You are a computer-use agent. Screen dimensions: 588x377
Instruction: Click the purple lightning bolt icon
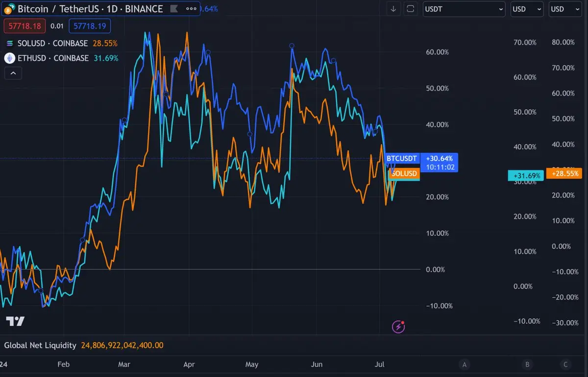399,327
